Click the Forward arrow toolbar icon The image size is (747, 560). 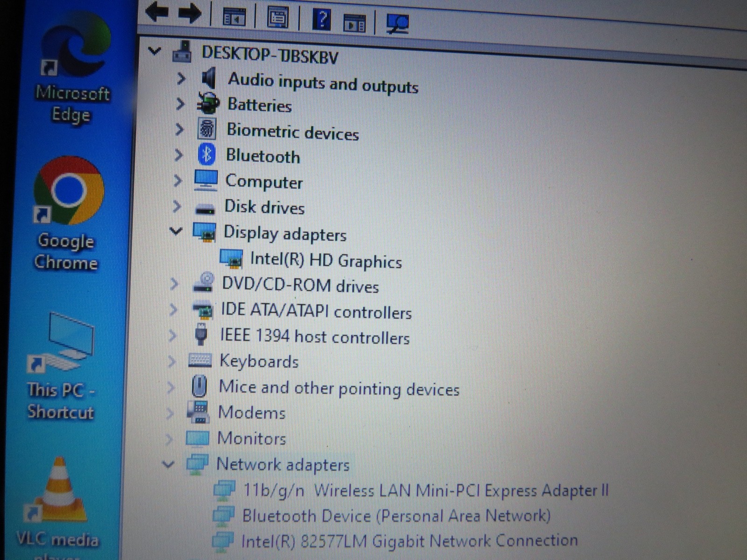click(x=190, y=14)
